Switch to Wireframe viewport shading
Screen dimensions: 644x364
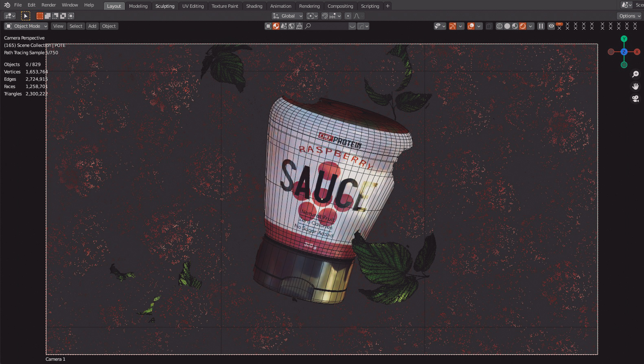(x=499, y=26)
